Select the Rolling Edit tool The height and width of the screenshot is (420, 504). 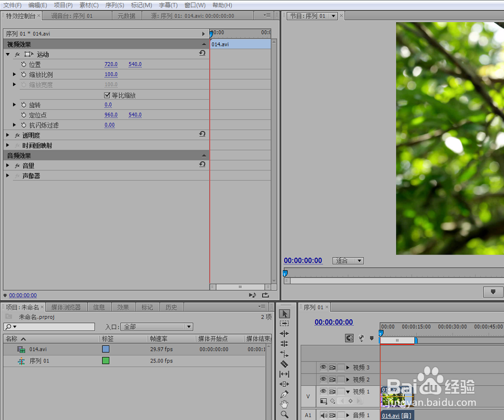coord(284,344)
